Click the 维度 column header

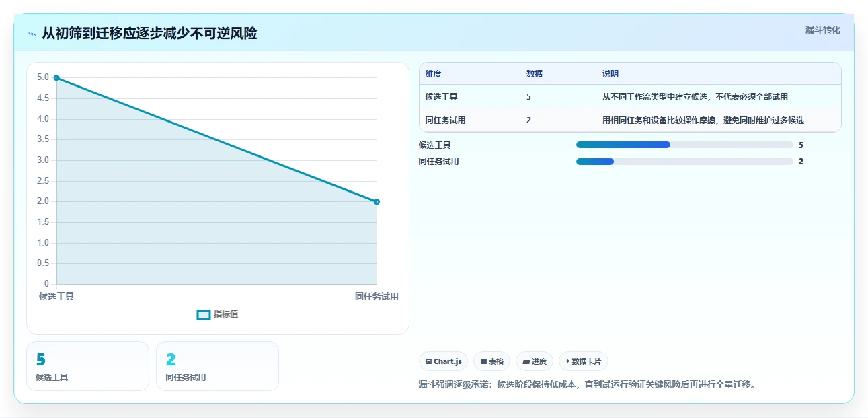434,74
